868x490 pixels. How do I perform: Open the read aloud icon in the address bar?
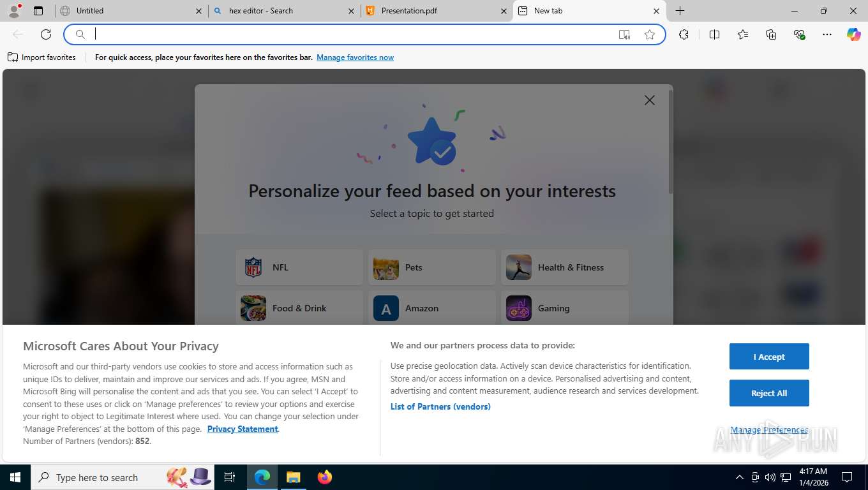(x=624, y=34)
